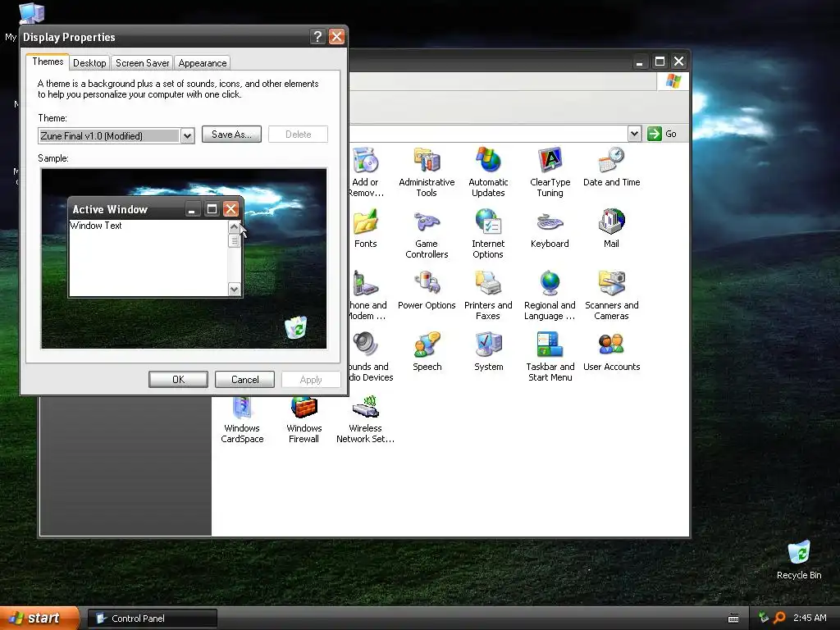Switch to the Desktop tab
Viewport: 840px width, 630px height.
point(89,62)
